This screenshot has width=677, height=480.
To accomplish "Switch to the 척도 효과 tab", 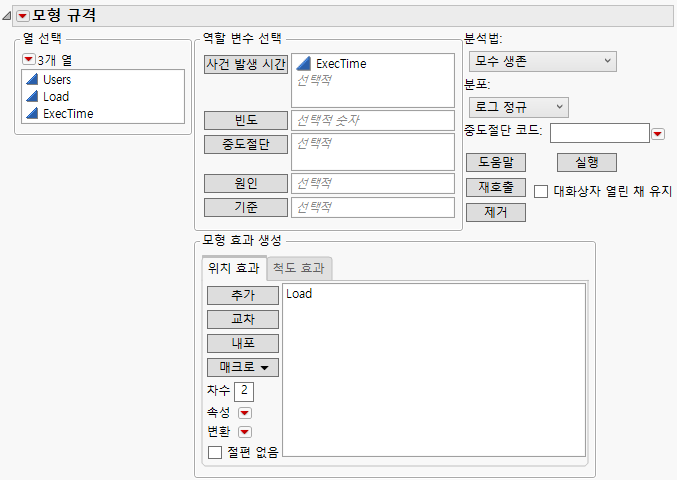I will [299, 268].
